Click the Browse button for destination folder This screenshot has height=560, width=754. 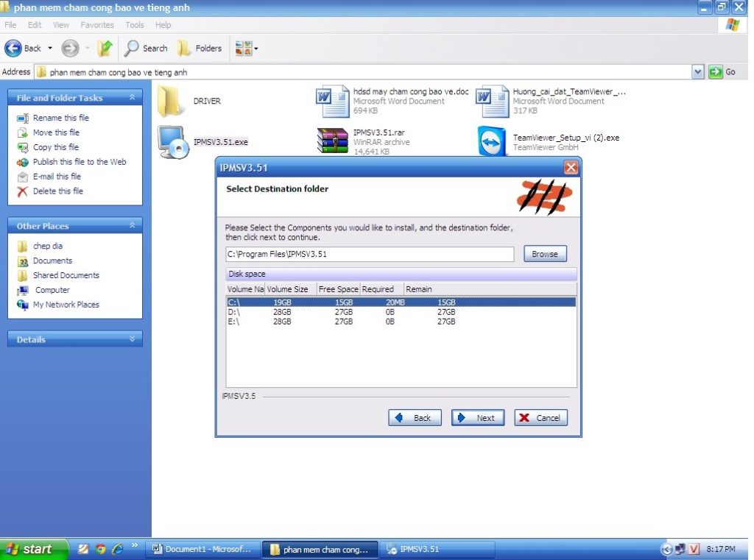(545, 254)
